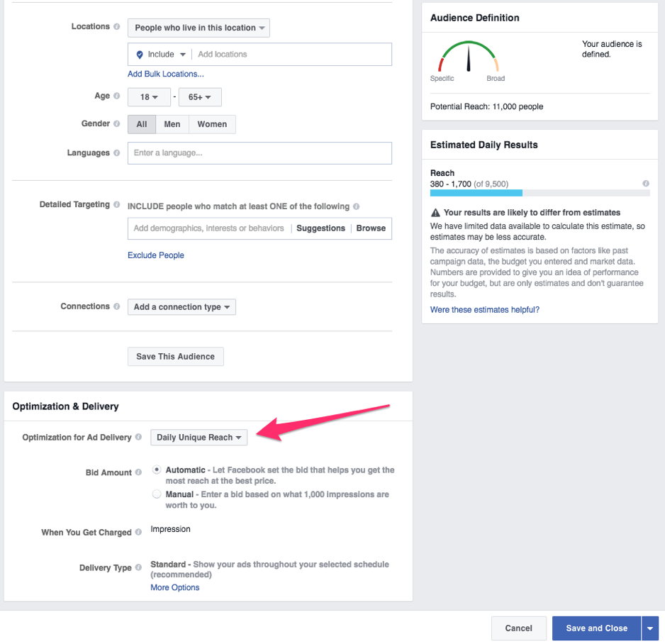Open Add a connection type dropdown
The height and width of the screenshot is (644, 665).
point(181,306)
